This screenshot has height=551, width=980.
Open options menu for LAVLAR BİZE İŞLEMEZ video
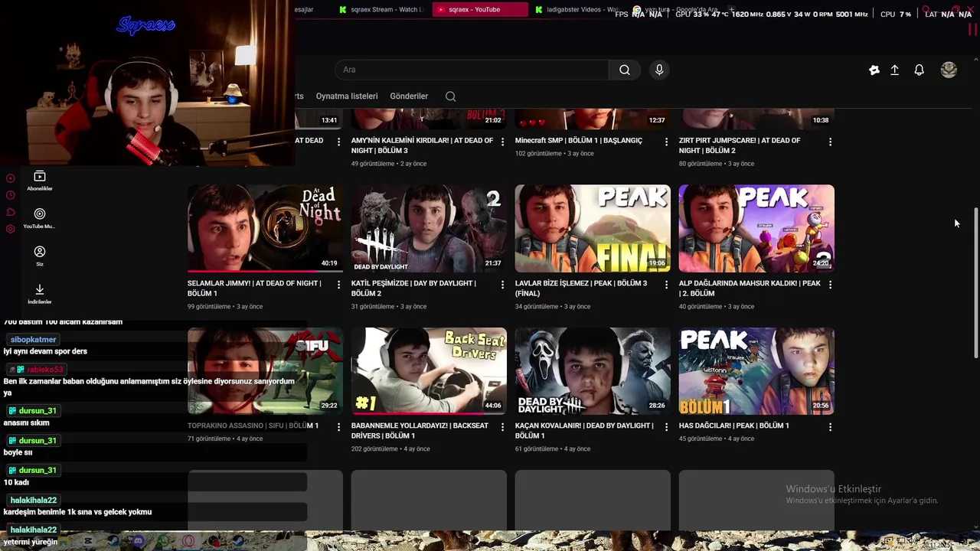click(666, 285)
